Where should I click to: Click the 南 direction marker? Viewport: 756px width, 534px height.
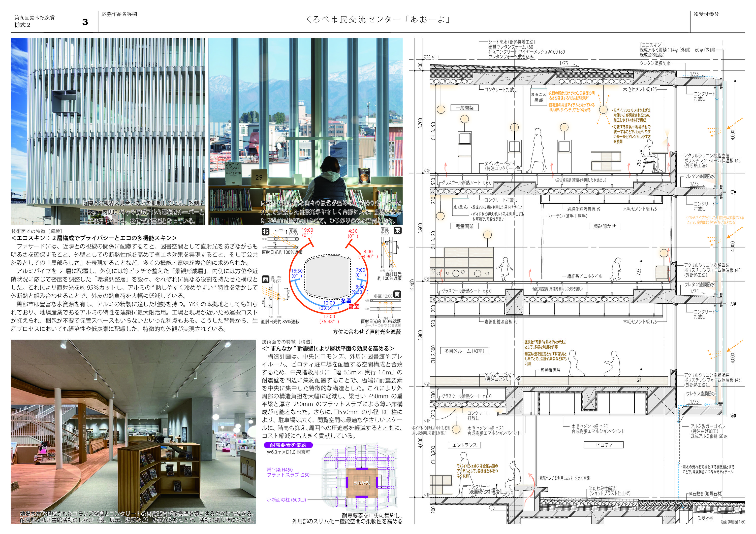[x=397, y=294]
